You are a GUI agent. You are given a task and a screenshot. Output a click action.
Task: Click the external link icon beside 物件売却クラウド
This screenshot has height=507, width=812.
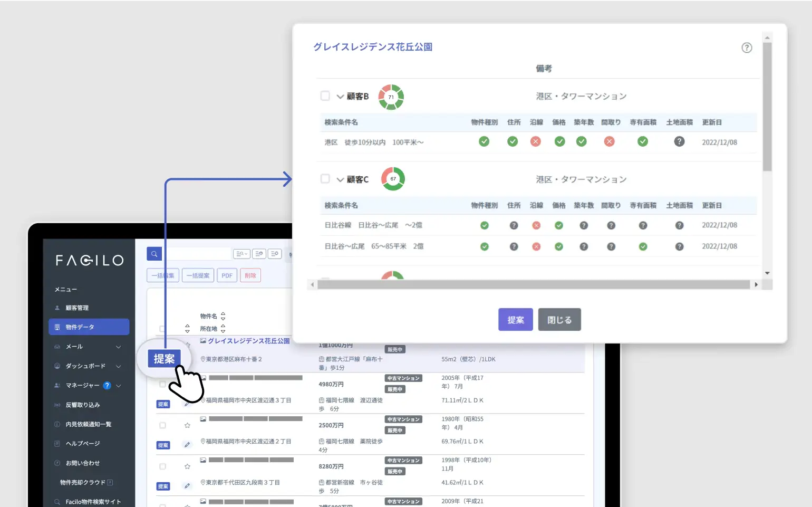tap(110, 482)
